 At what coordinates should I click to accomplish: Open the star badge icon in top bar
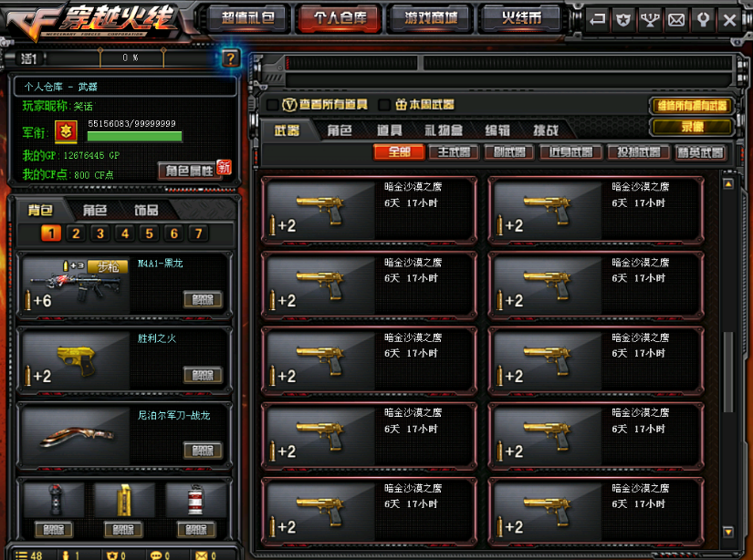coord(623,20)
